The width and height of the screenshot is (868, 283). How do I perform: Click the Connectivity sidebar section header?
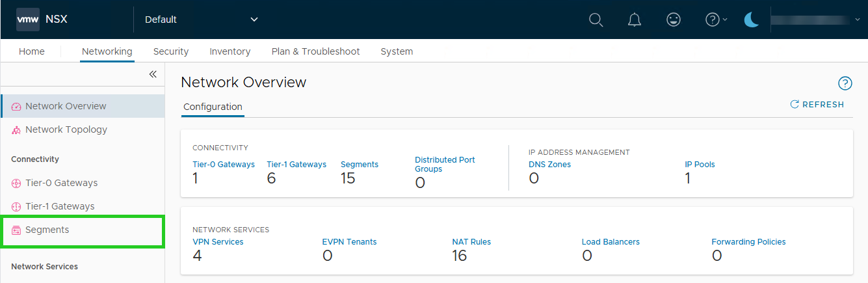(x=35, y=159)
